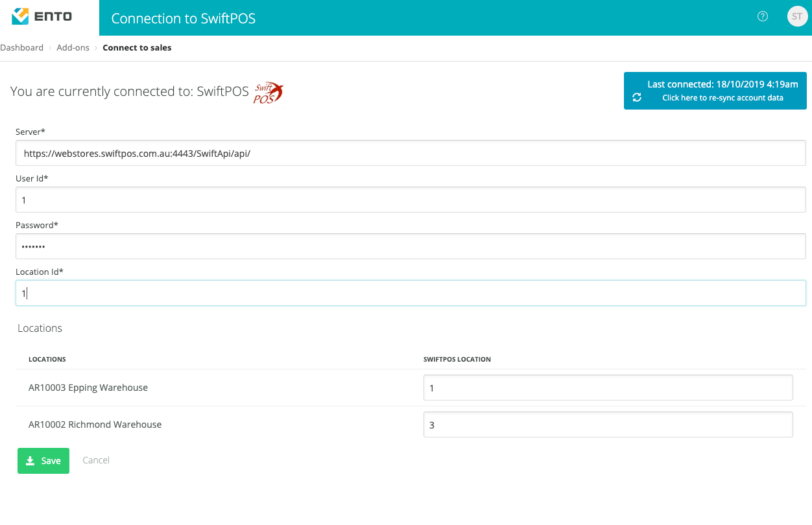Click the Ento logo

pyautogui.click(x=42, y=16)
